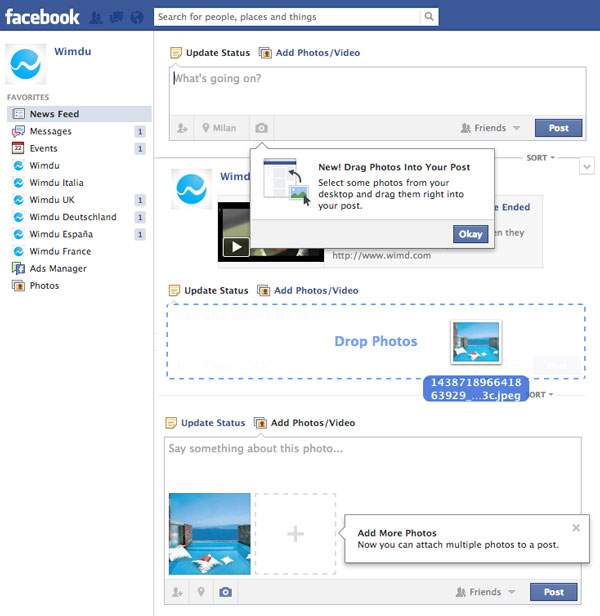
Task: Click the dragged jpeg filename label
Action: pyautogui.click(x=476, y=389)
